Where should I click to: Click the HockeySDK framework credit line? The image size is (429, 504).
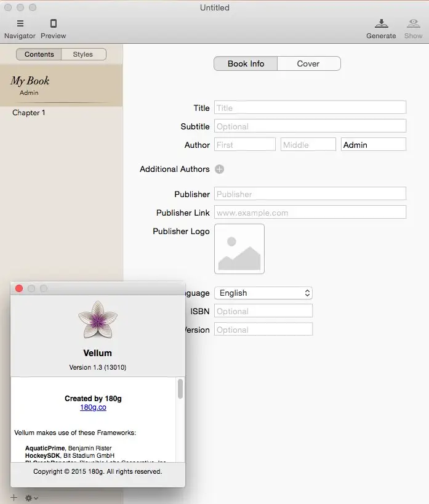70,455
